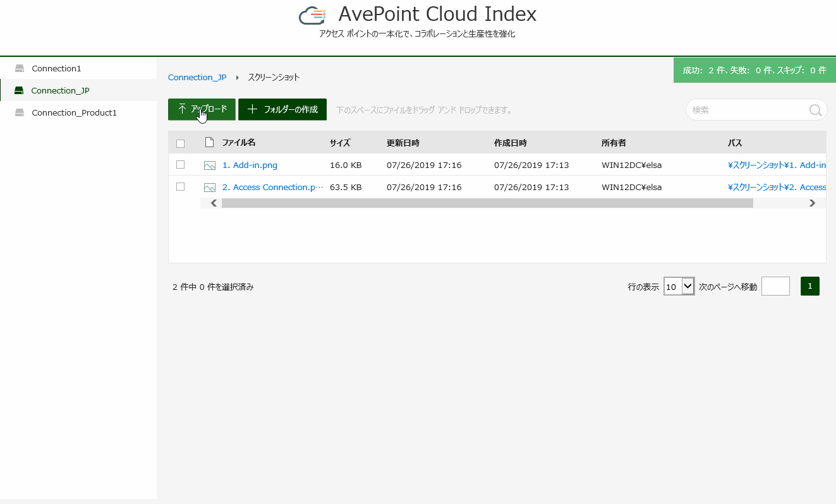
Task: Click the image file icon for 1. Add-in.png
Action: click(210, 165)
